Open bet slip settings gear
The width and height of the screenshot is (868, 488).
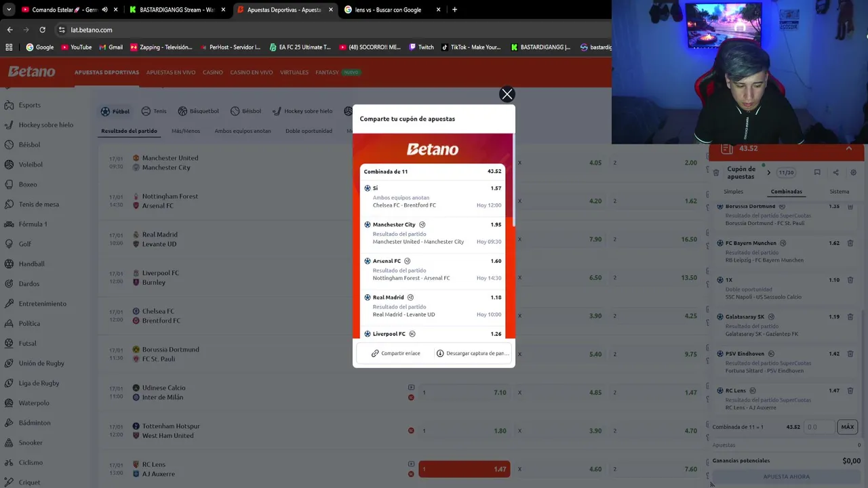(854, 173)
